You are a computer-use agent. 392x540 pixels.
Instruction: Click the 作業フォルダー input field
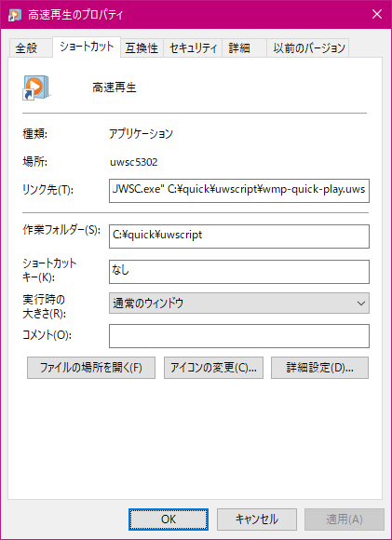[239, 236]
